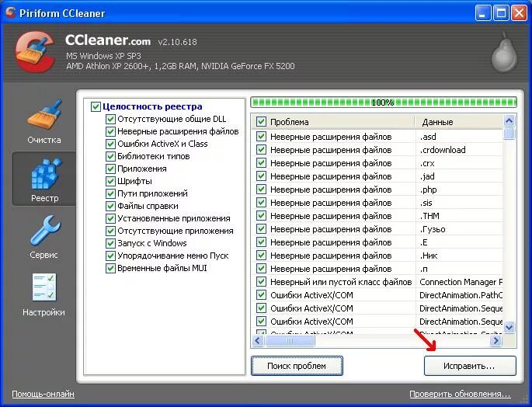532x407 pixels.
Task: Click the Piriform pear icon
Action: 505,51
